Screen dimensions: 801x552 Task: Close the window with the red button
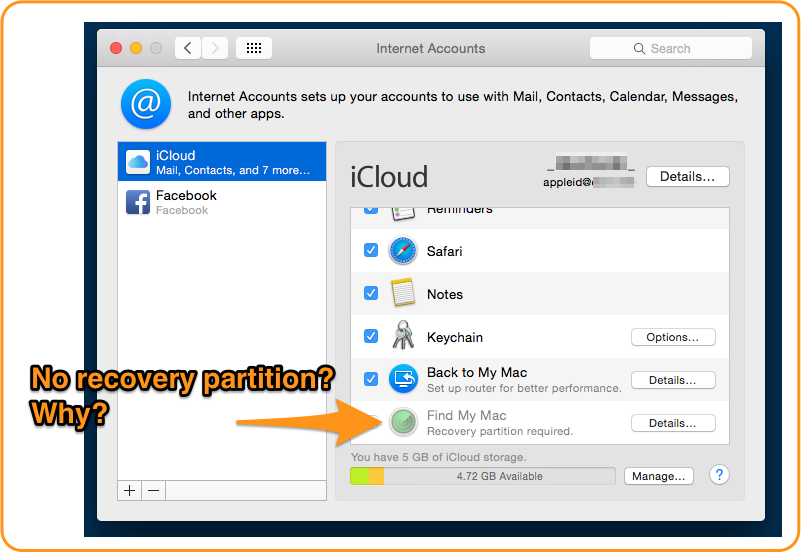tap(116, 48)
